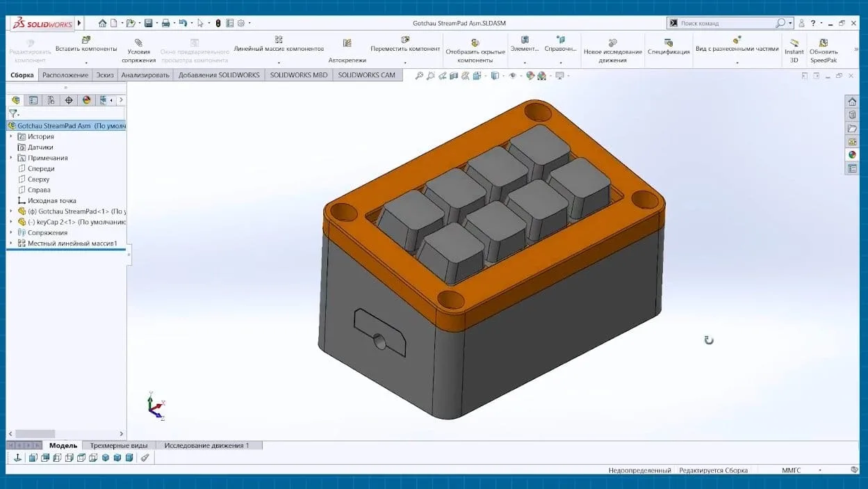
Task: Start Новое исследование движения
Action: pos(613,51)
